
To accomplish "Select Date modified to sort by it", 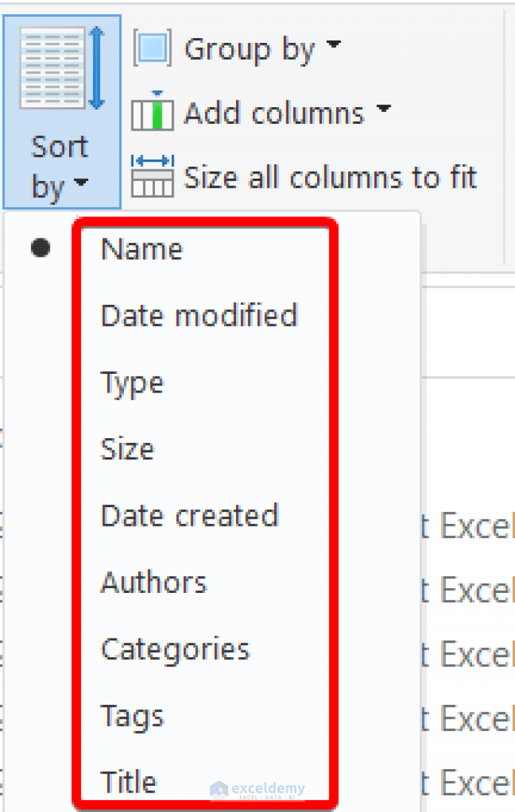I will [x=199, y=315].
